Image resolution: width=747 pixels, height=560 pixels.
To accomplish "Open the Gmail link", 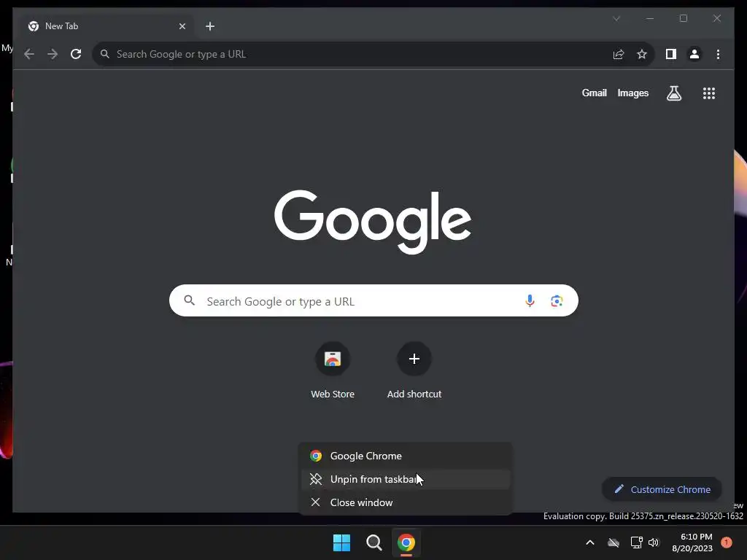I will tap(594, 93).
